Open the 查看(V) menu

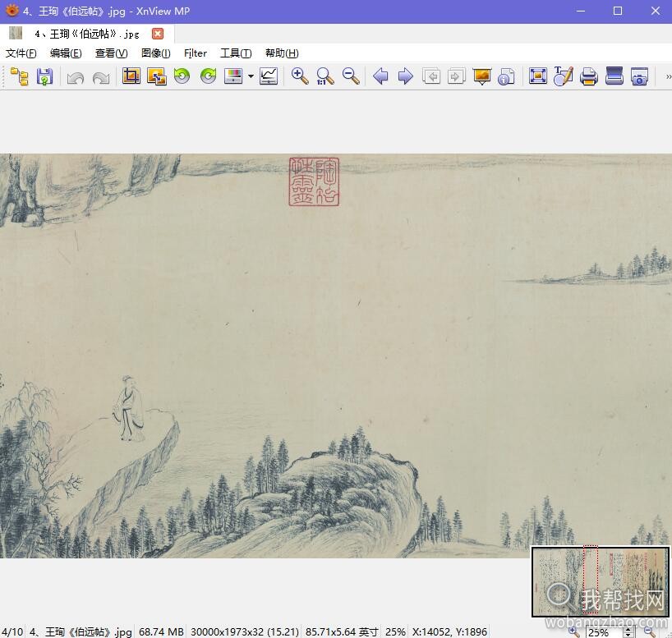pos(112,53)
